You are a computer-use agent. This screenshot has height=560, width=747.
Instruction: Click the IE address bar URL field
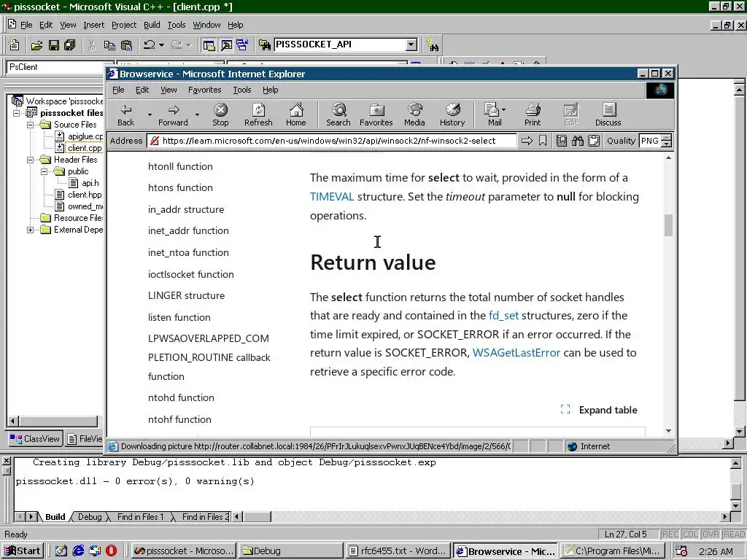(332, 141)
